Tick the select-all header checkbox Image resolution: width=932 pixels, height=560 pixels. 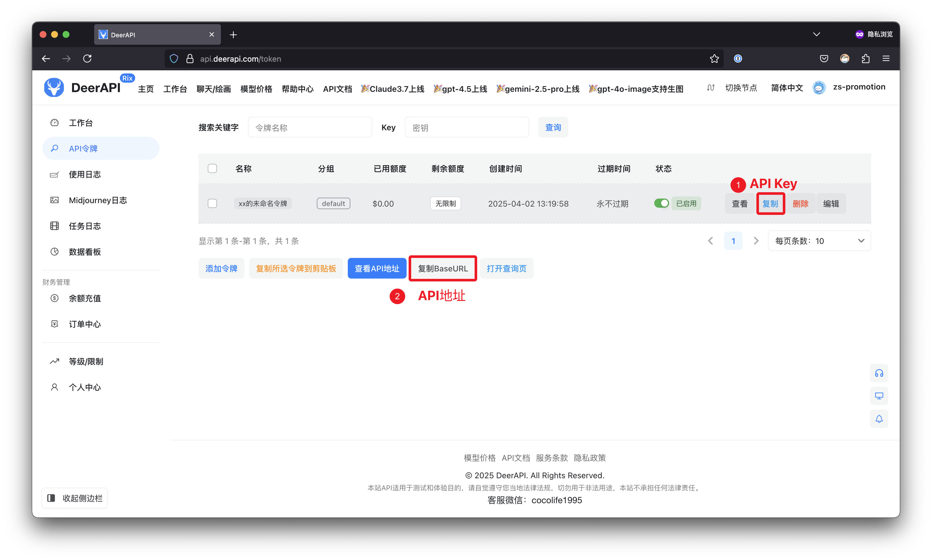click(x=212, y=168)
